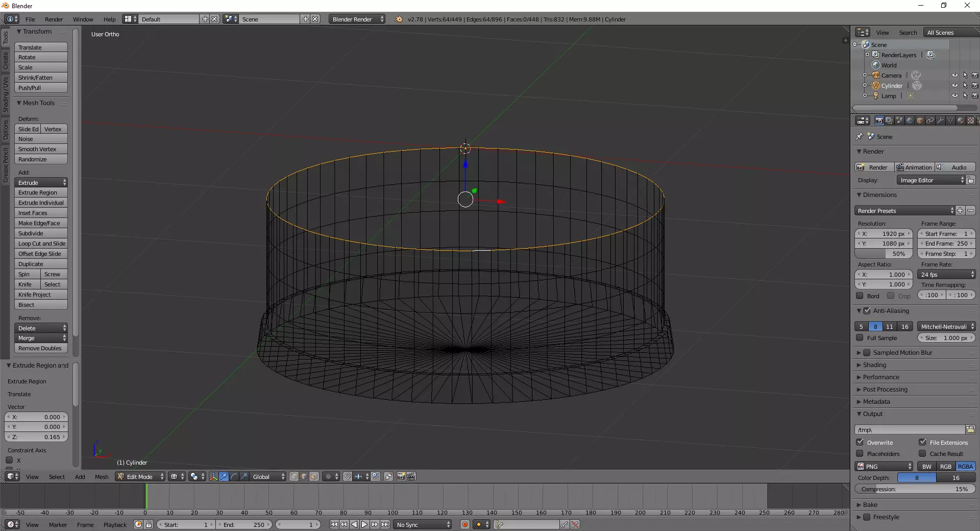This screenshot has width=980, height=531.
Task: Click the Constraints properties tab (chain icon)
Action: pos(930,120)
